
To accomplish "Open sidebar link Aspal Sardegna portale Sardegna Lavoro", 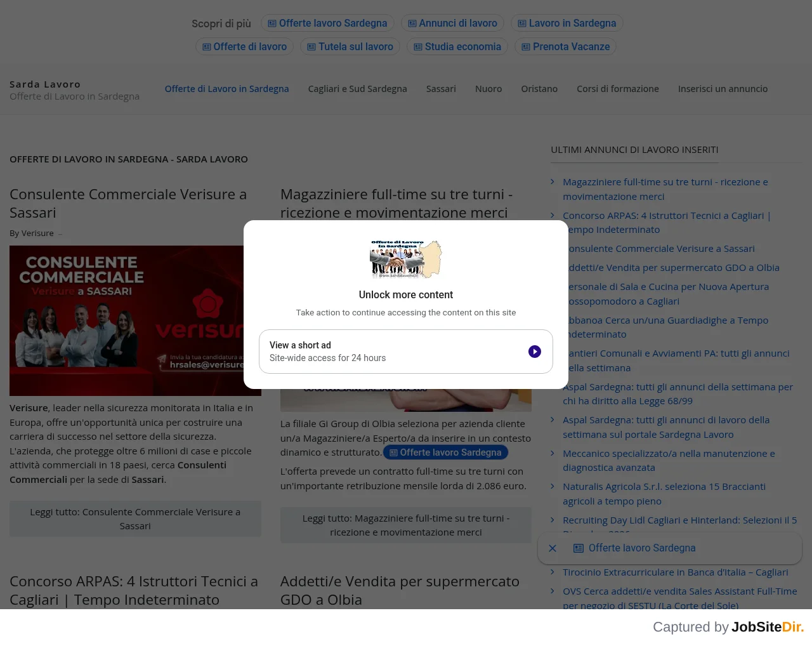I will coord(666,427).
